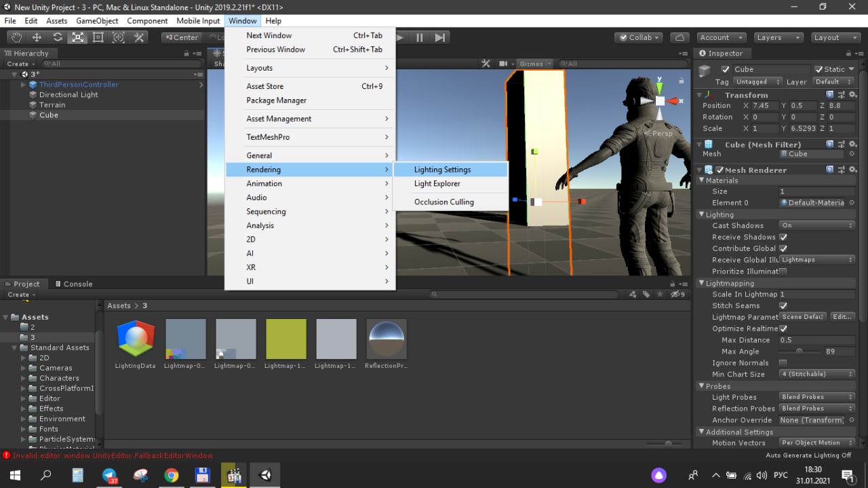This screenshot has height=488, width=868.
Task: Open scene view tools wrench icon
Action: pyautogui.click(x=486, y=64)
